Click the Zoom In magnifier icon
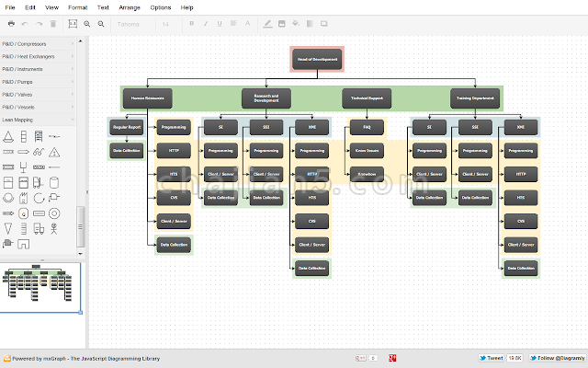This screenshot has width=588, height=368. coord(86,23)
